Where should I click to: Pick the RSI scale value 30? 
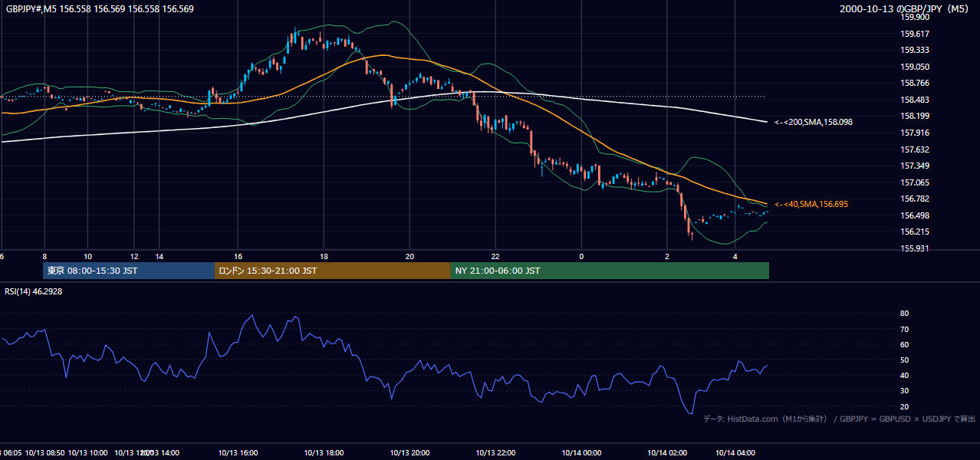tap(905, 391)
